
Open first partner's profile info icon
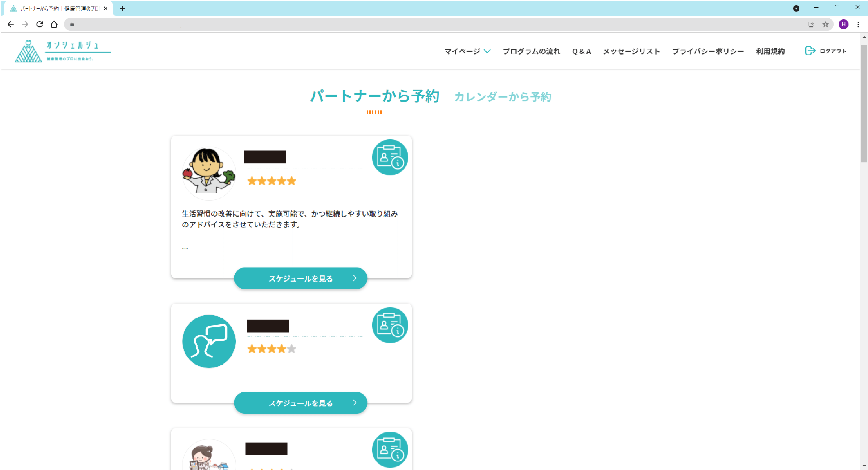point(390,157)
